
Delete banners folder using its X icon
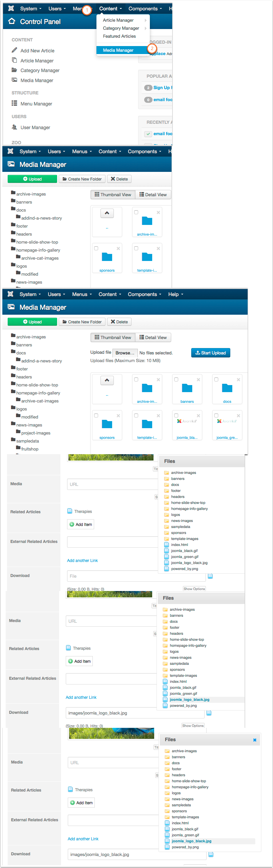tap(198, 379)
